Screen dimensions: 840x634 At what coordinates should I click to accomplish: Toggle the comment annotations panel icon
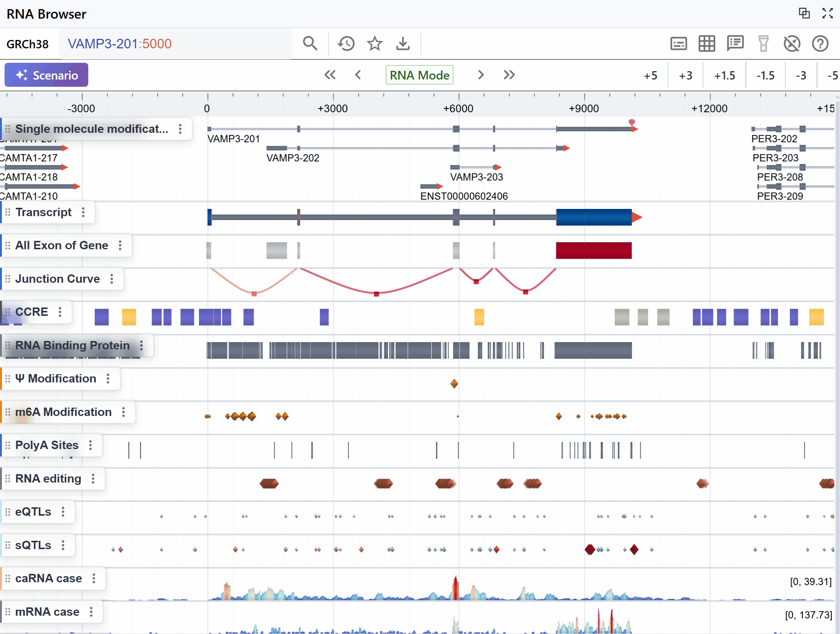[x=735, y=43]
